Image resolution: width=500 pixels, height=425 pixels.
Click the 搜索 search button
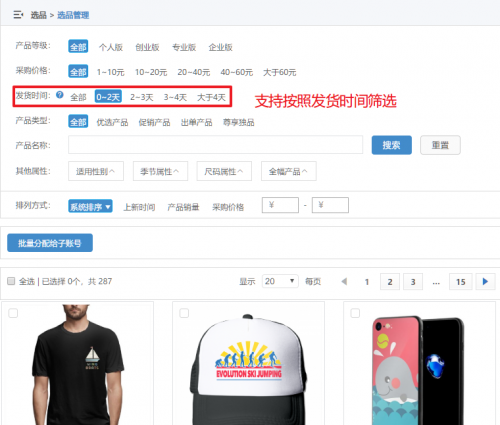point(392,145)
